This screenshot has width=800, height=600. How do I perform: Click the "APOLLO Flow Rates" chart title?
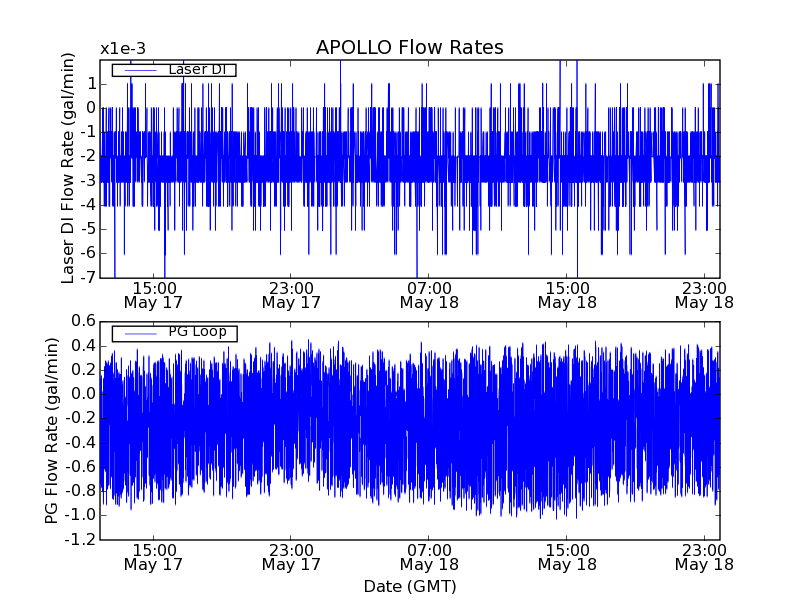pos(409,47)
